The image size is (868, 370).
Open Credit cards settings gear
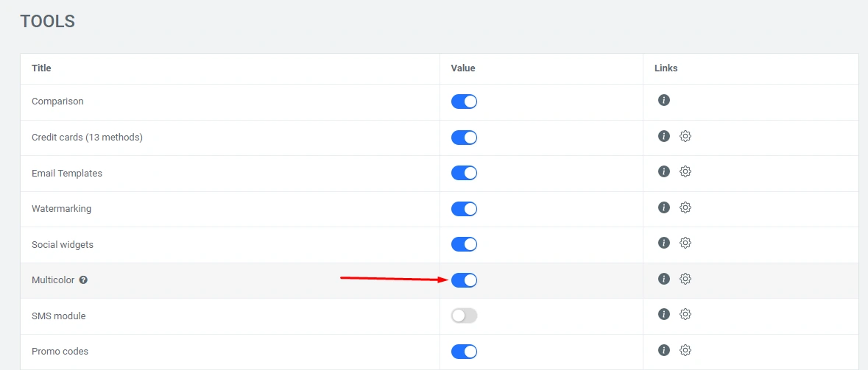tap(685, 136)
